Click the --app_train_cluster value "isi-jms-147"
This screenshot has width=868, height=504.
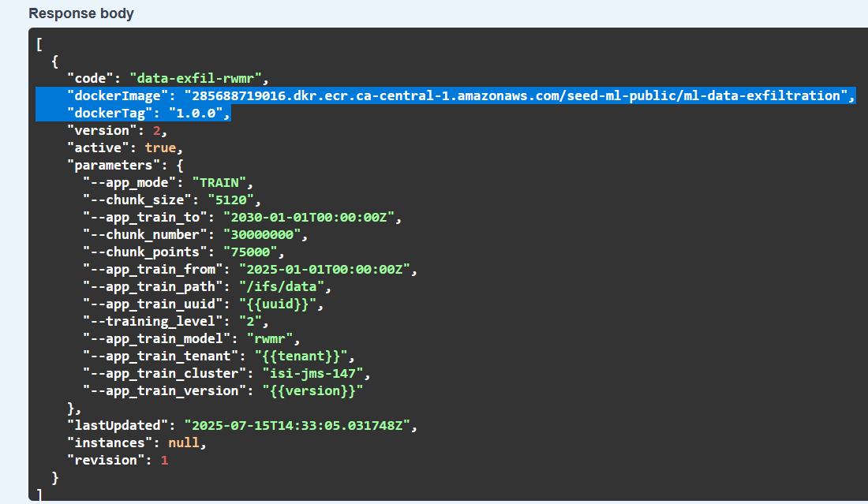(312, 373)
